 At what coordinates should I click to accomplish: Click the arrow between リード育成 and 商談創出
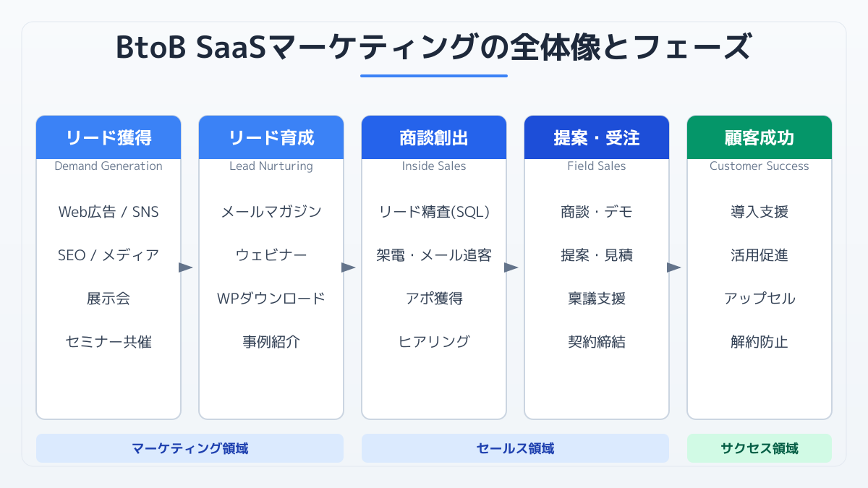pos(349,267)
